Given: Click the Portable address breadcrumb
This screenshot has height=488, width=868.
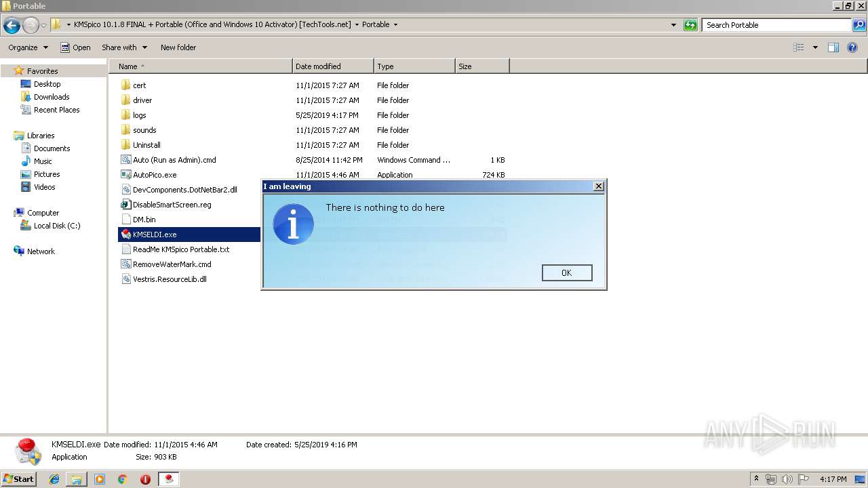Looking at the screenshot, I should pos(376,25).
